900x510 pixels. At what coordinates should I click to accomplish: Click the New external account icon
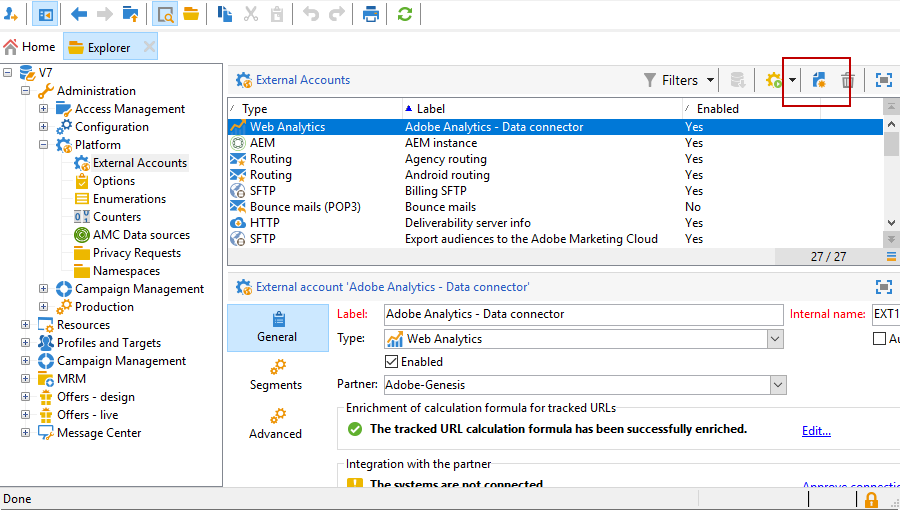pyautogui.click(x=819, y=80)
